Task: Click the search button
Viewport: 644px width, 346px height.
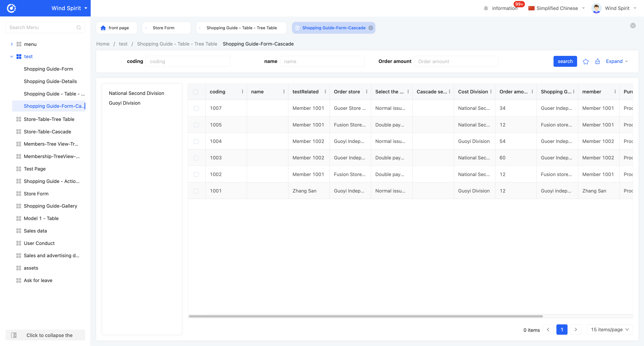Action: (565, 61)
